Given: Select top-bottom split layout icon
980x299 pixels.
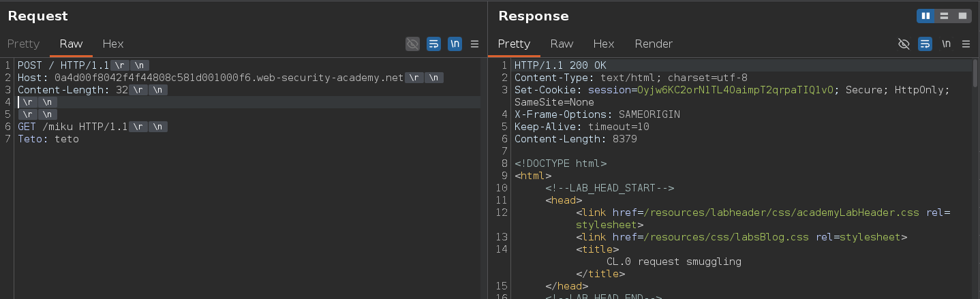Looking at the screenshot, I should click(944, 16).
